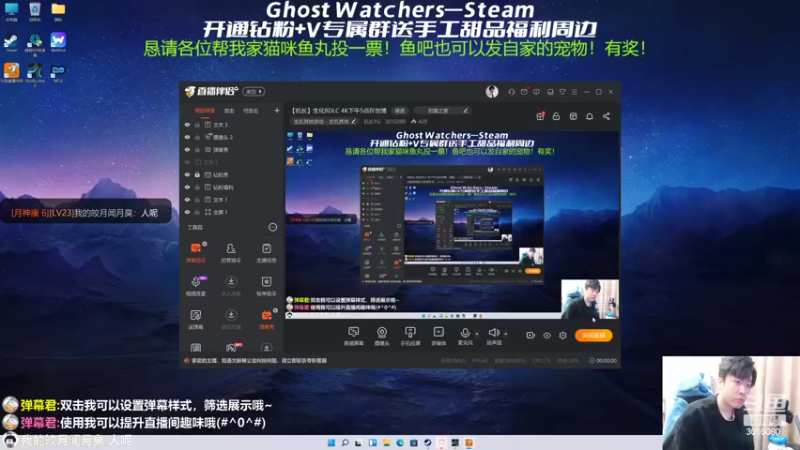Open the mode switch pill beside the logo
Viewport: 800px width, 450px height.
tap(254, 92)
